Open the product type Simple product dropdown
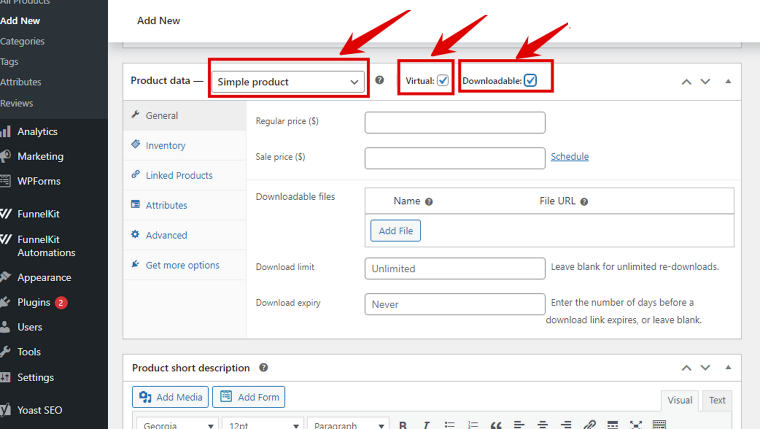Viewport: 760px width, 429px height. click(x=288, y=82)
